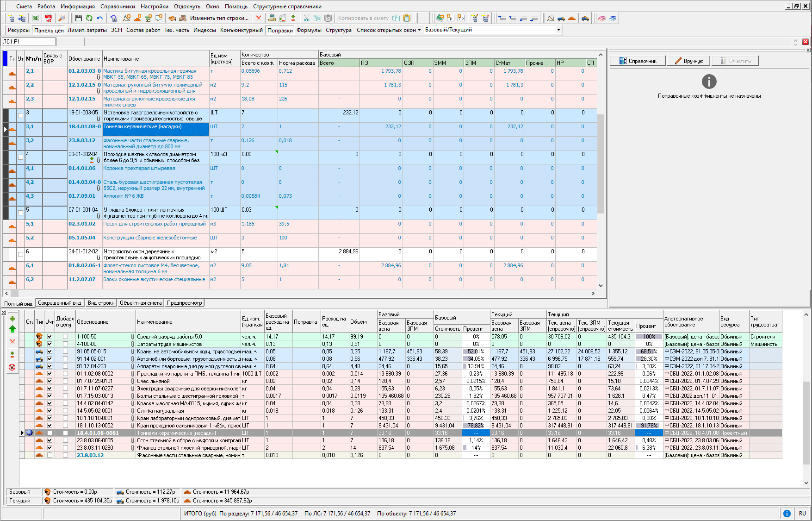Click the upper table's horizontal scrollbar thumb
The width and height of the screenshot is (812, 521).
[x=14, y=293]
